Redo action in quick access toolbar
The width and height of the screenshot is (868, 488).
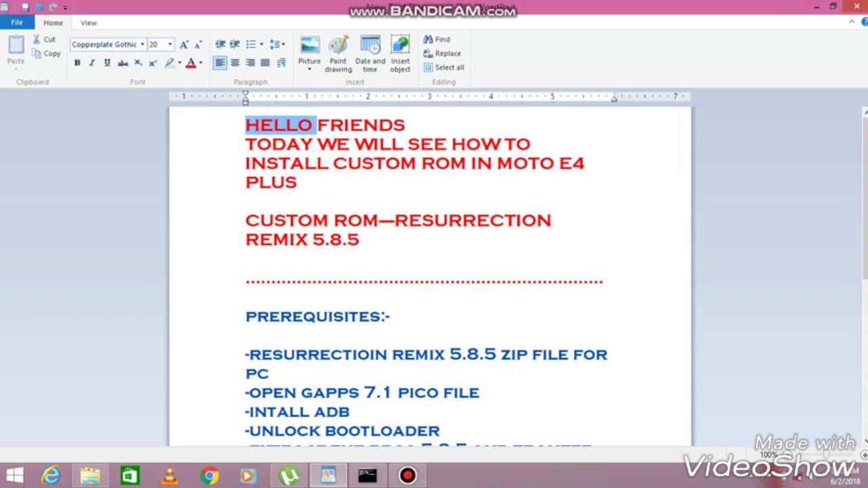(52, 7)
